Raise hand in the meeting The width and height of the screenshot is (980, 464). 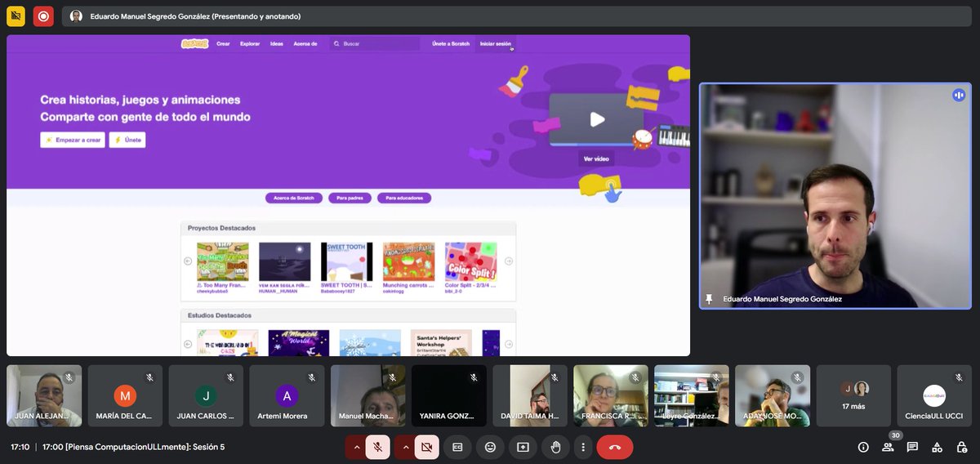[x=555, y=447]
